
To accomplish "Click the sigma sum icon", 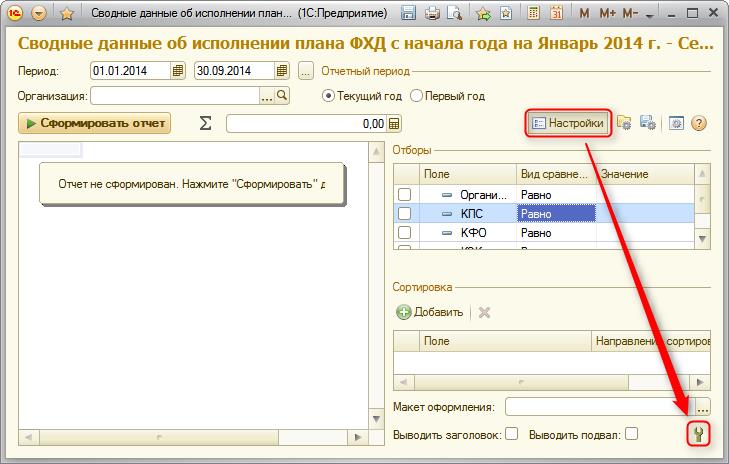I will click(205, 123).
